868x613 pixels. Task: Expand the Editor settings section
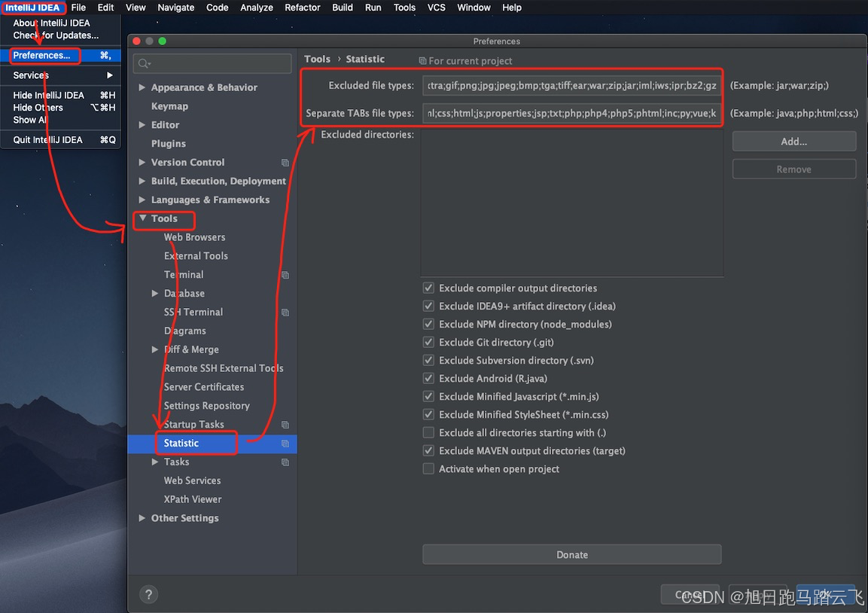click(142, 124)
